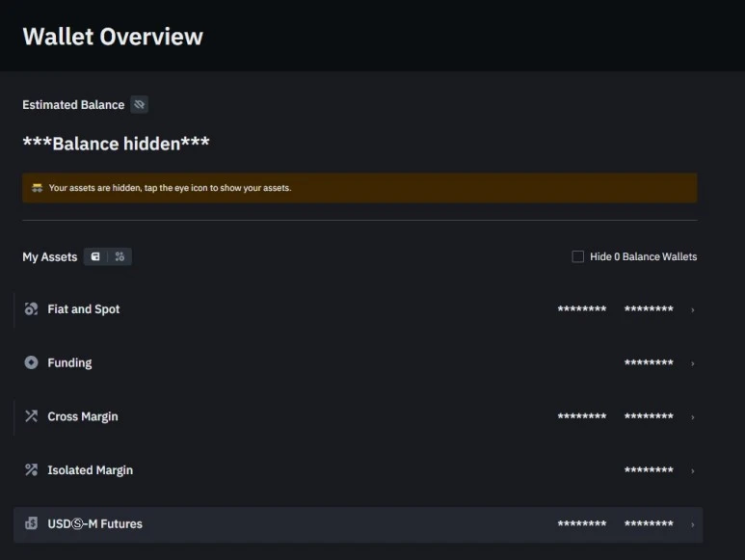Image resolution: width=745 pixels, height=560 pixels.
Task: Expand the Funding row chevron
Action: [693, 363]
